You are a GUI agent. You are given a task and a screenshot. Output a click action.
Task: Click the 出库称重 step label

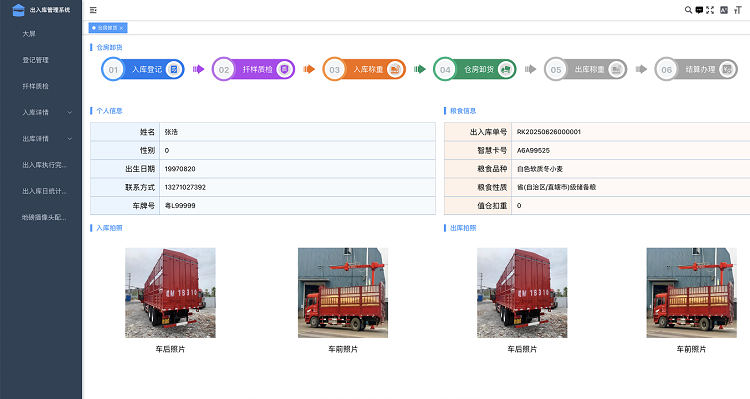coord(590,69)
